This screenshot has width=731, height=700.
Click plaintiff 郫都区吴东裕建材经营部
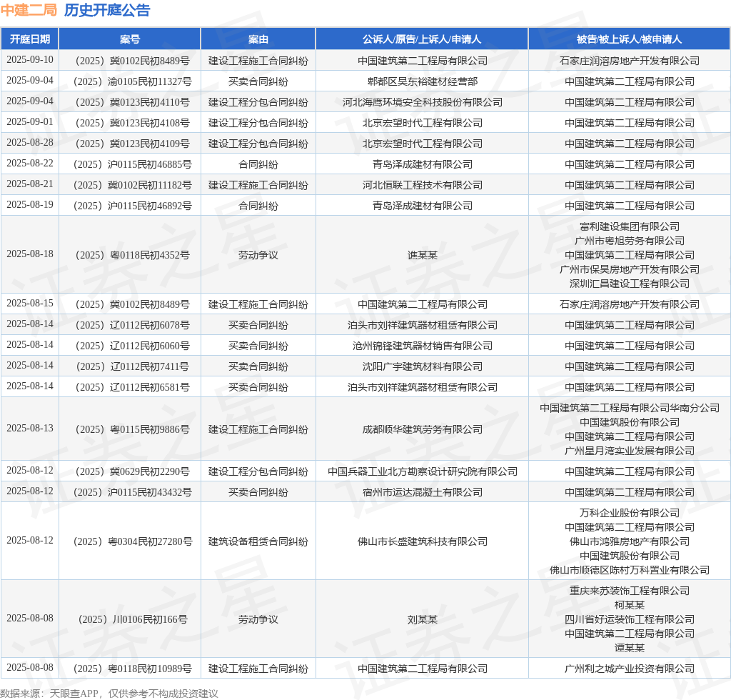pyautogui.click(x=423, y=81)
